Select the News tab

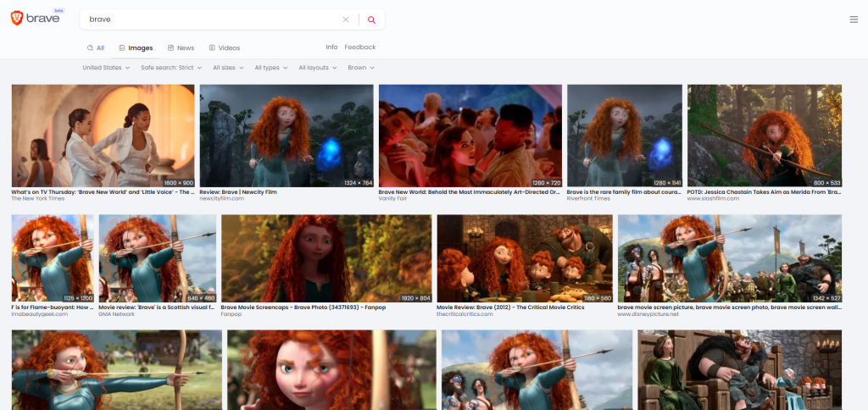181,48
